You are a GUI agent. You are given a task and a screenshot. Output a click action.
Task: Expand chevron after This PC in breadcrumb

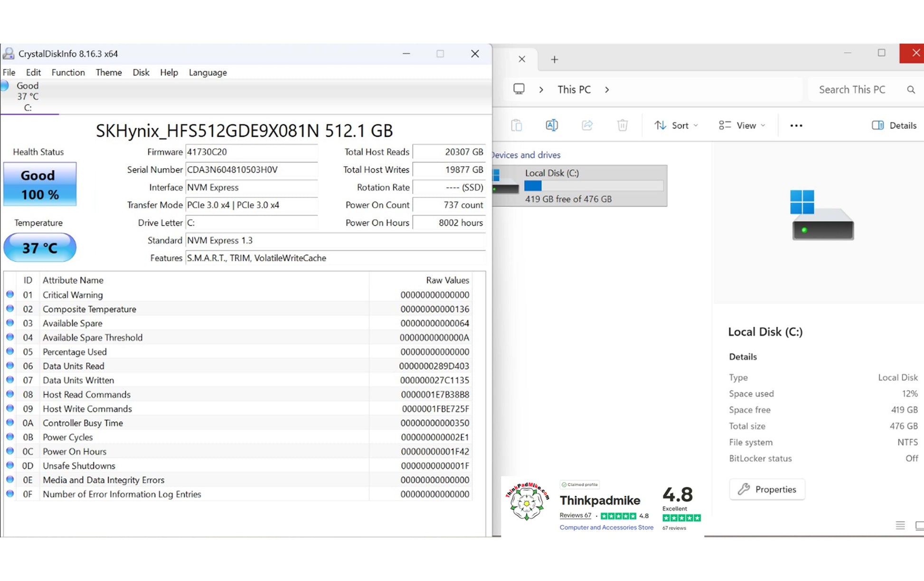(x=607, y=90)
